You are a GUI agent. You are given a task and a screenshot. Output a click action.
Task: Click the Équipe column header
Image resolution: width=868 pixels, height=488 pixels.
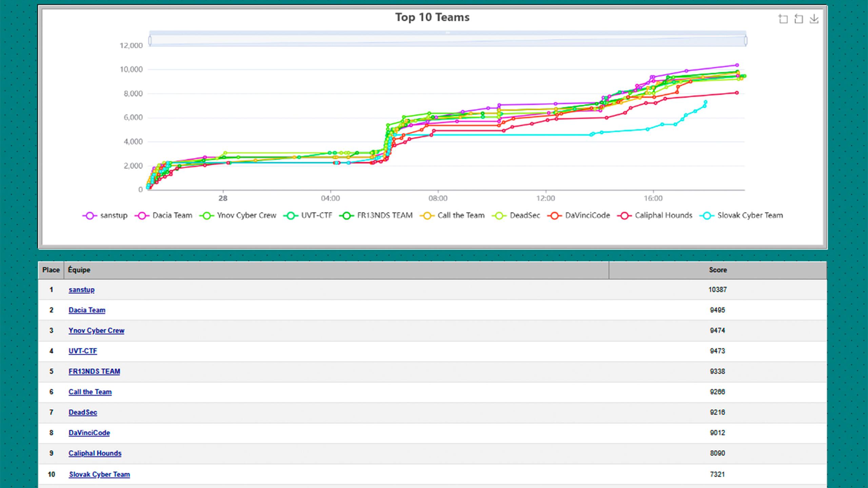click(x=79, y=270)
